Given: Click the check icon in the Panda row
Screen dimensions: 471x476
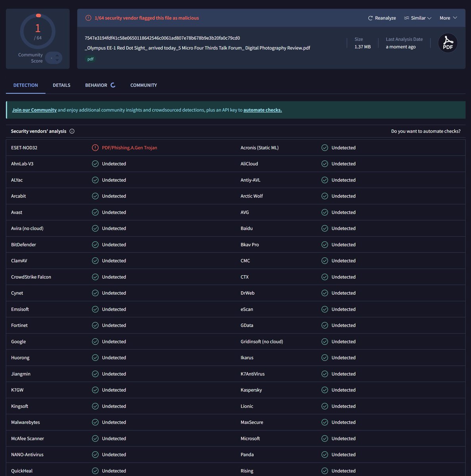Looking at the screenshot, I should (x=325, y=455).
